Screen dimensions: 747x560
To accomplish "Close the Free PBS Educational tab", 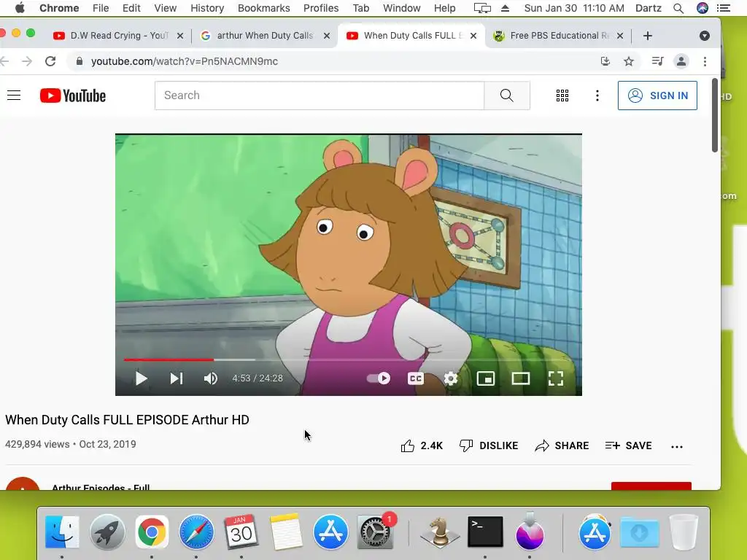I will pos(620,36).
